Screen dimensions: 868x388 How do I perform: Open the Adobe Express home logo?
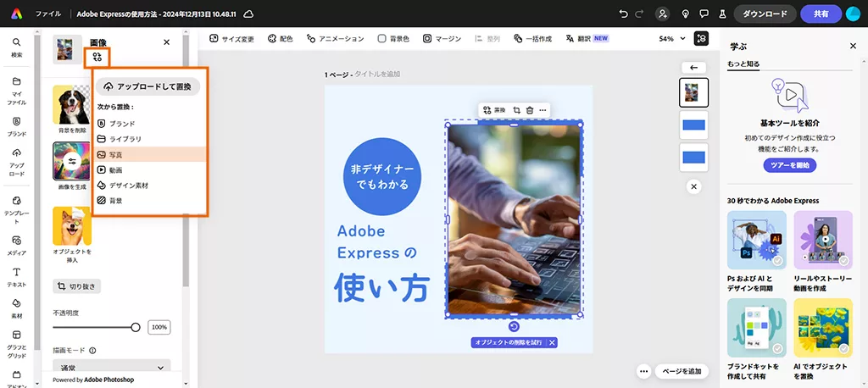[x=17, y=14]
